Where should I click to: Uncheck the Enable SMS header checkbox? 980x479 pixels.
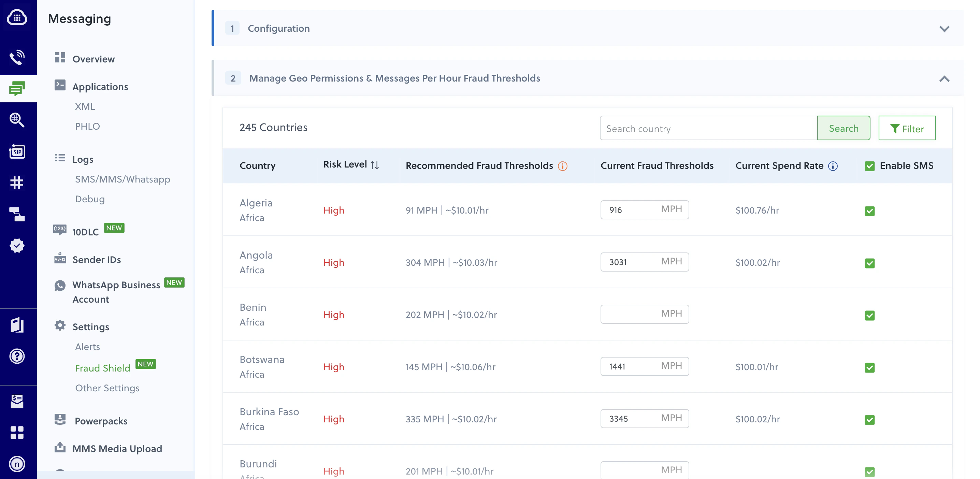869,165
